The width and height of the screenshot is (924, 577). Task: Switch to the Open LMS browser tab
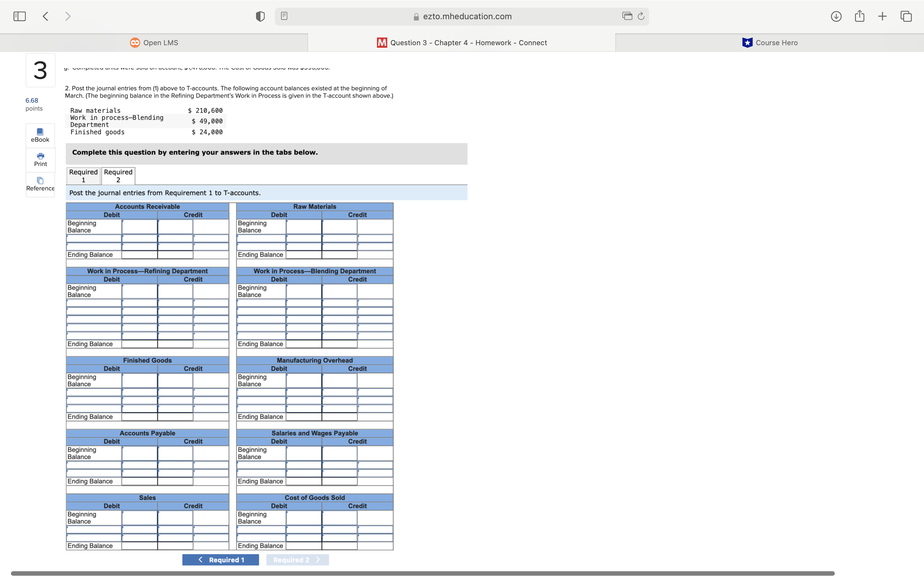(154, 42)
